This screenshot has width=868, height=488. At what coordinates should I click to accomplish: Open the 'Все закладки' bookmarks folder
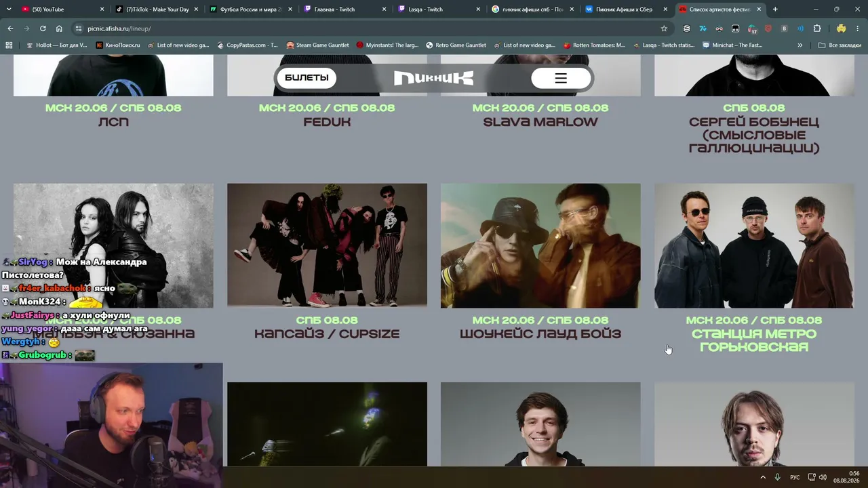click(x=840, y=45)
